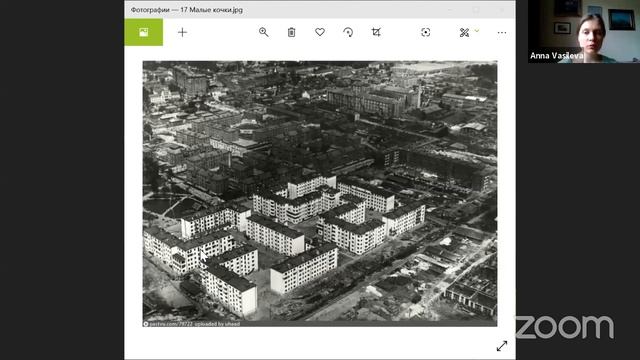Click the visual search focus icon
This screenshot has height=360, width=640.
(425, 32)
